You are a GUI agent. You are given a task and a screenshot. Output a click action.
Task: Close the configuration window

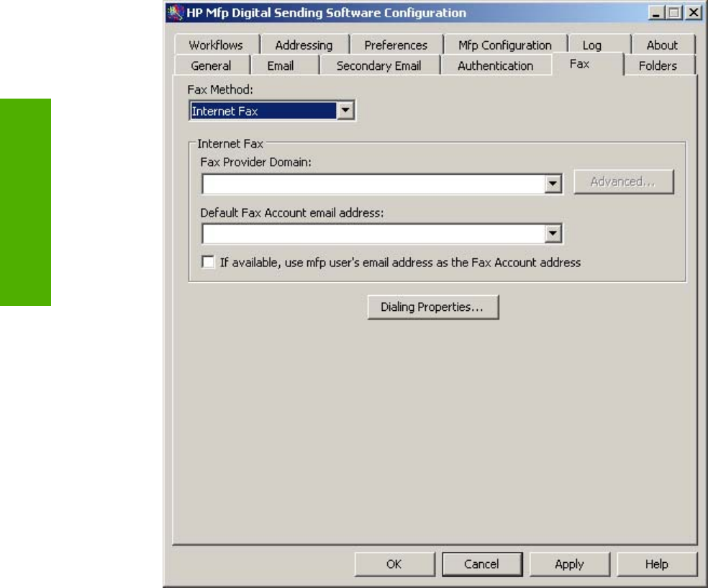pyautogui.click(x=693, y=13)
